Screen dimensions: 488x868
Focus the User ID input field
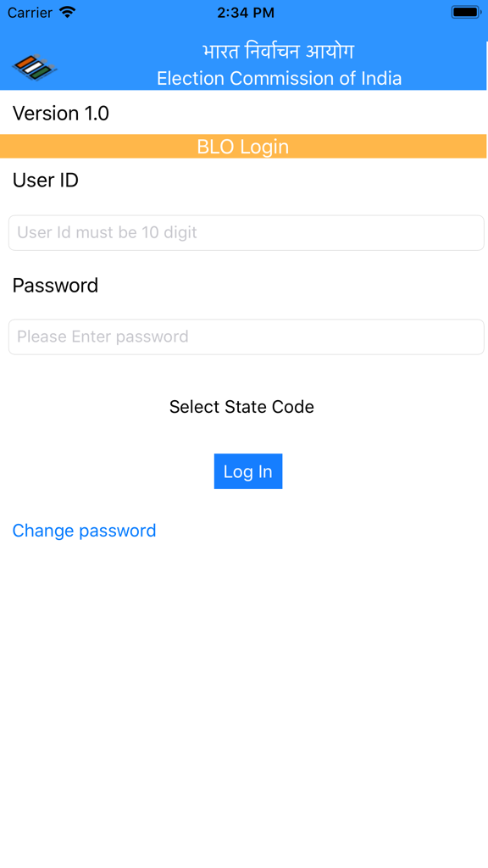[244, 232]
